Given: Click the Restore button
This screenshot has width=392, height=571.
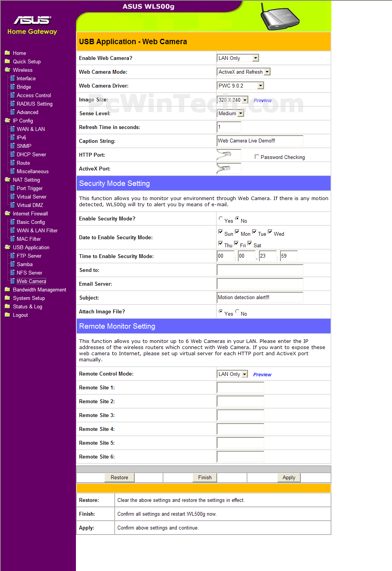Looking at the screenshot, I should 119,477.
